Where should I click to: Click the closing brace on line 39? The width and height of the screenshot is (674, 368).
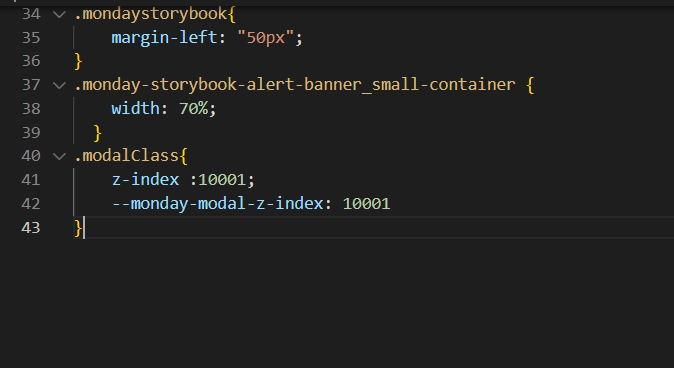click(97, 133)
